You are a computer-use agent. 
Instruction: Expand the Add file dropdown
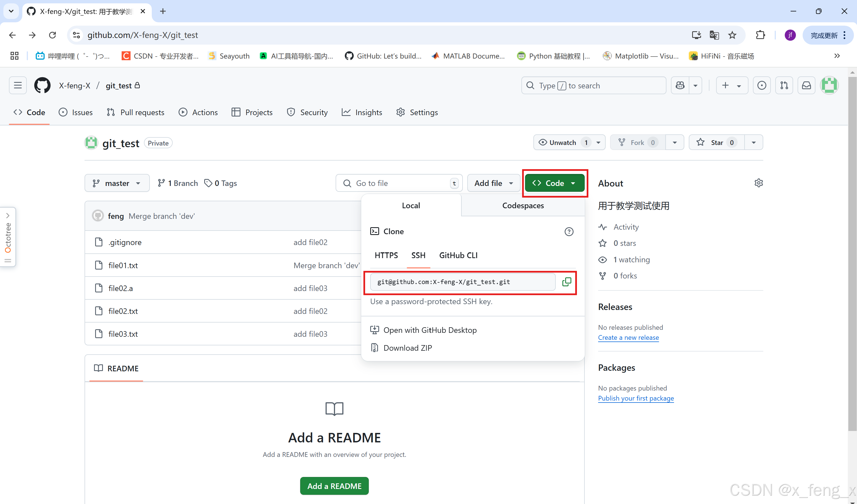click(494, 183)
